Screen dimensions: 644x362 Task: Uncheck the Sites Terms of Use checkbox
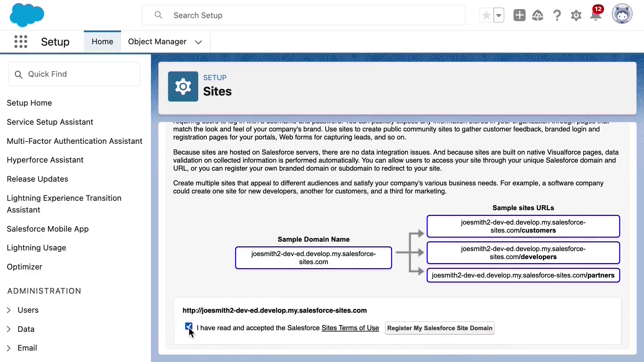(189, 326)
